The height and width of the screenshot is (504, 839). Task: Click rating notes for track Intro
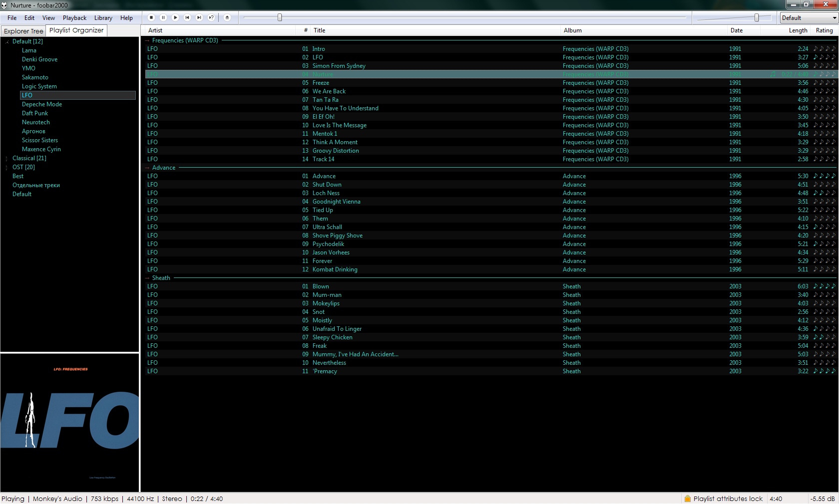825,49
